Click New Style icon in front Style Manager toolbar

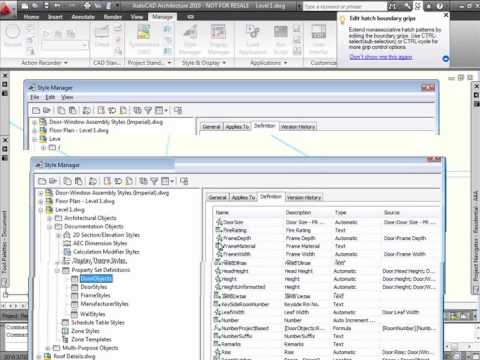107,181
